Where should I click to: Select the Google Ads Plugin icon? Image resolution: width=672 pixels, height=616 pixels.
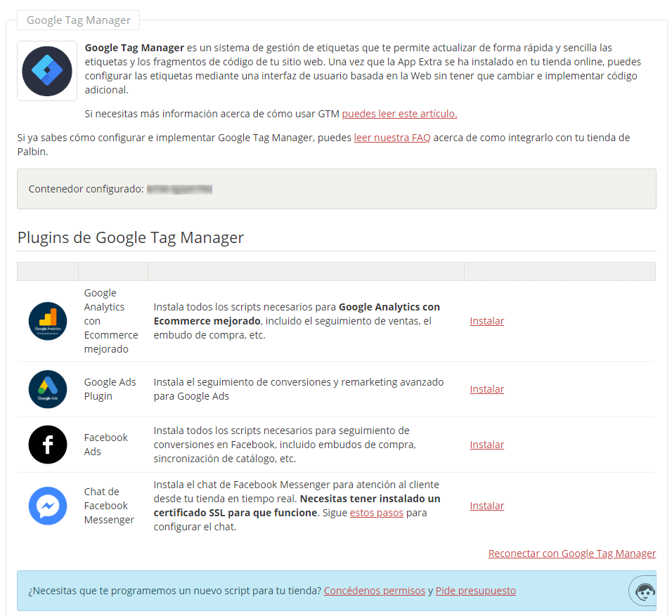pos(47,388)
